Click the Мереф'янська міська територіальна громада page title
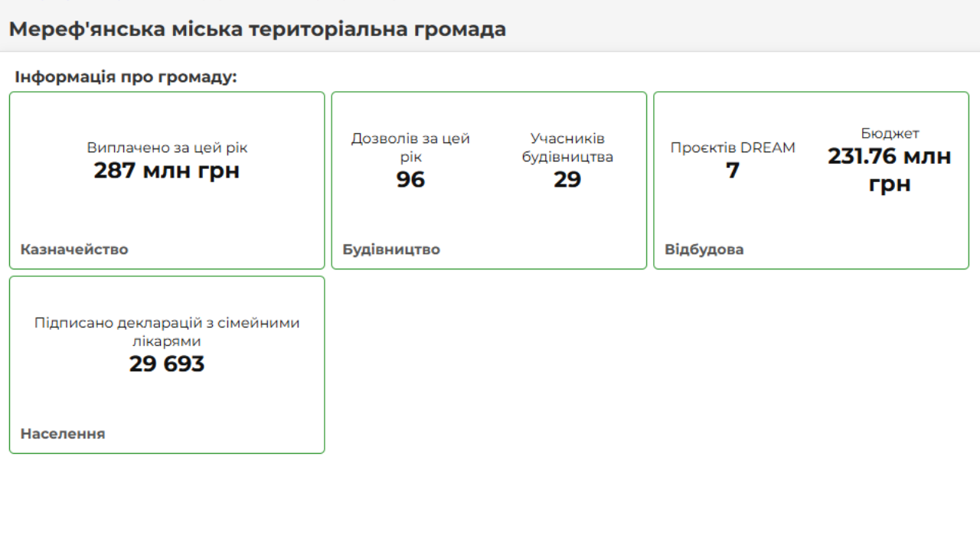 click(x=257, y=30)
